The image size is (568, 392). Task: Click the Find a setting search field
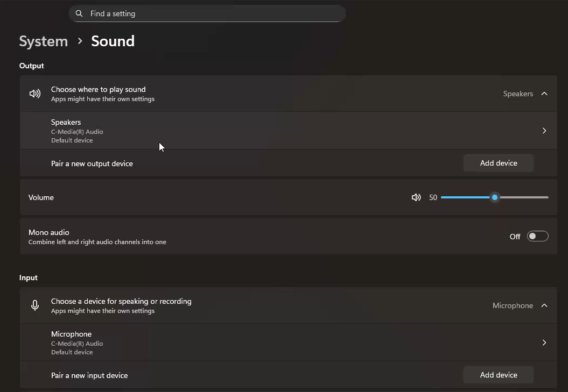pyautogui.click(x=207, y=13)
